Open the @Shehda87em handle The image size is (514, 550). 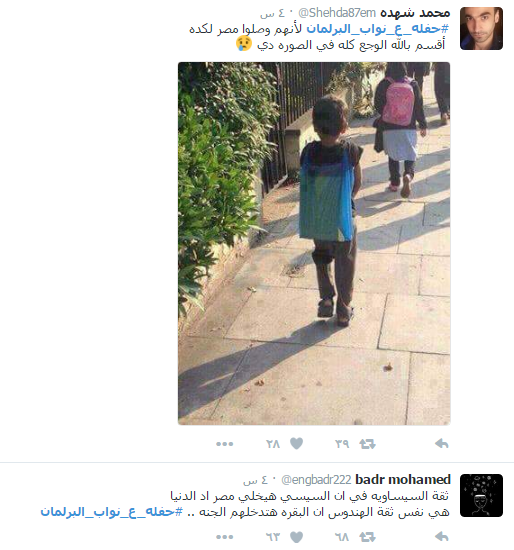[x=337, y=13]
